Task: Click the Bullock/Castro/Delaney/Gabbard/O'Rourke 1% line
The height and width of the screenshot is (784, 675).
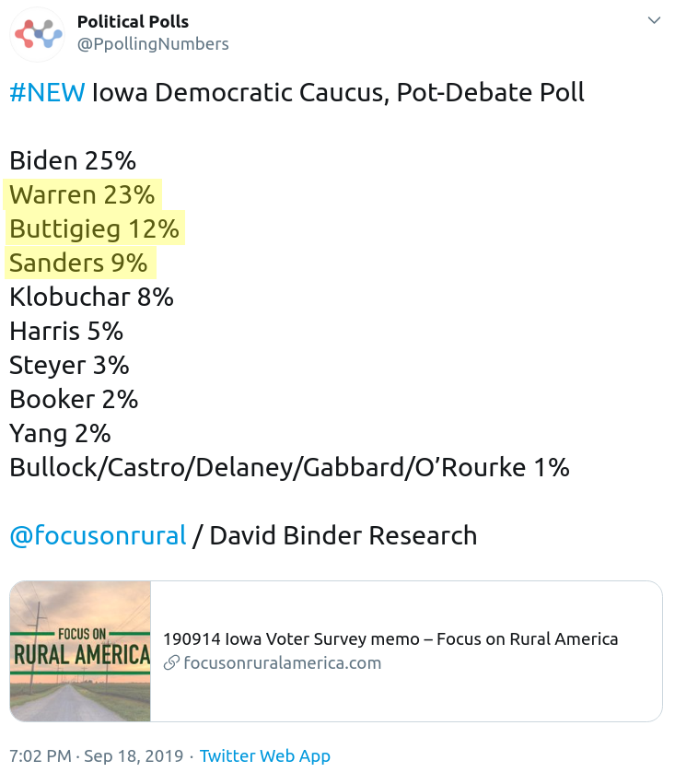Action: click(x=289, y=467)
